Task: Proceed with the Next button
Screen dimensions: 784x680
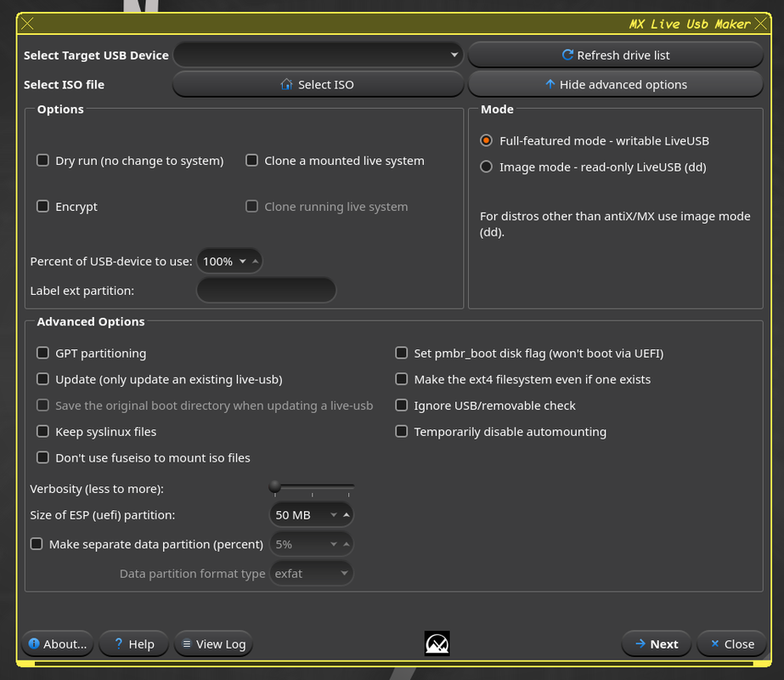Action: pyautogui.click(x=657, y=643)
